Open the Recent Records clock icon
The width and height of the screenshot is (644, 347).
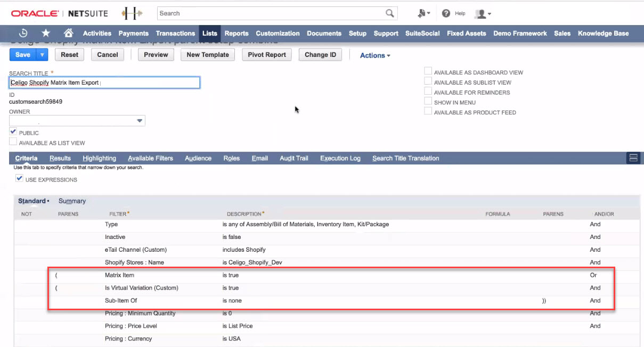click(23, 33)
